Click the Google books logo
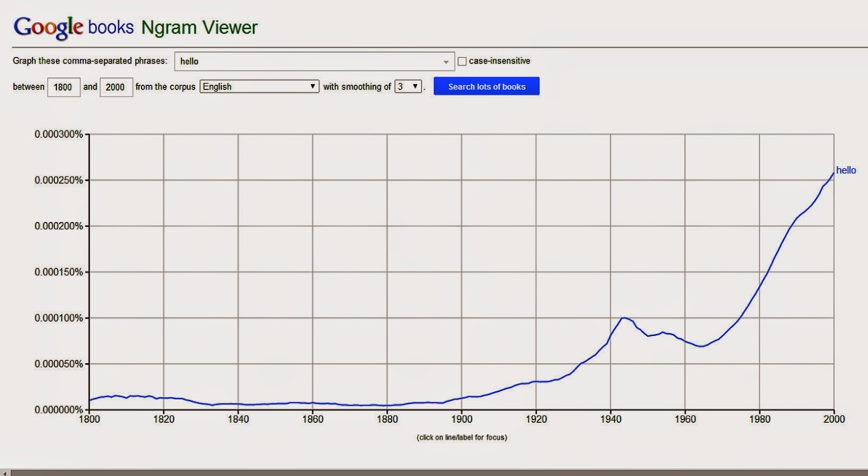This screenshot has width=868, height=476. pyautogui.click(x=73, y=27)
